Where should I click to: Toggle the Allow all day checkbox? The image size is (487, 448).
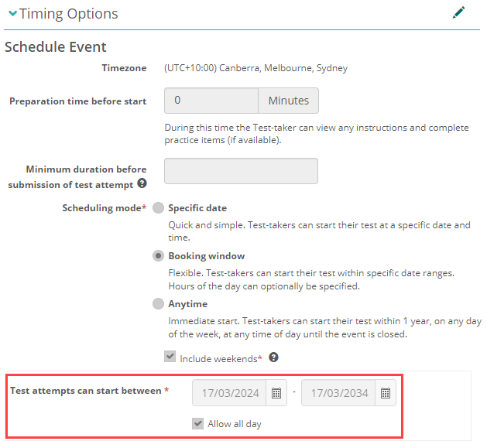click(198, 423)
